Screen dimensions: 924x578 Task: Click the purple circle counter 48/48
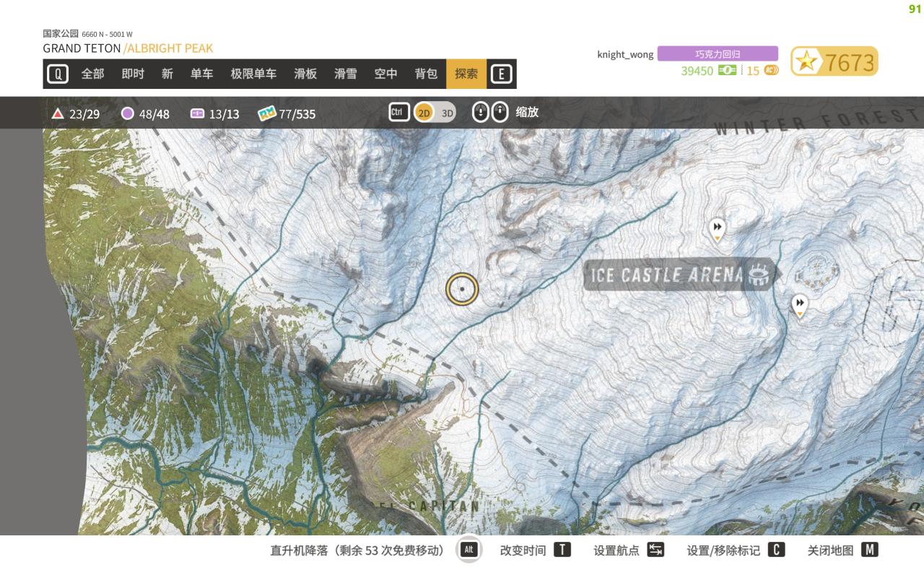pos(145,113)
